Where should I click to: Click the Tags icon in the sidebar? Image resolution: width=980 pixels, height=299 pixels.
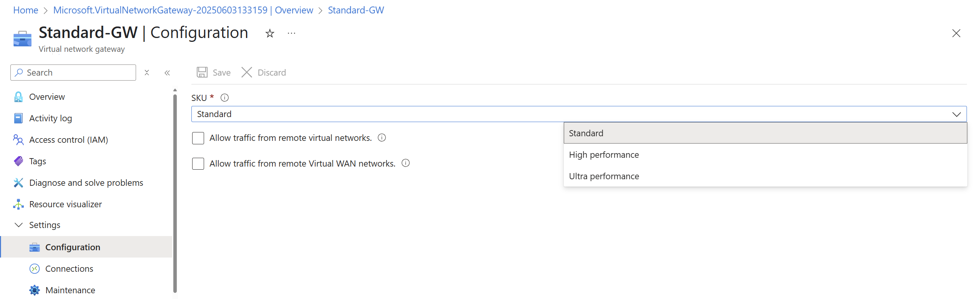tap(18, 161)
